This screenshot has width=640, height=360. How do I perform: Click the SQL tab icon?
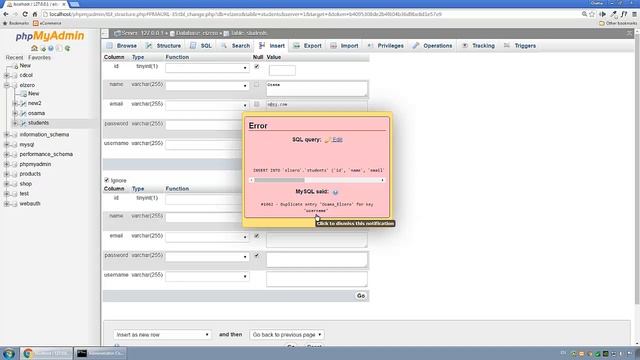193,46
